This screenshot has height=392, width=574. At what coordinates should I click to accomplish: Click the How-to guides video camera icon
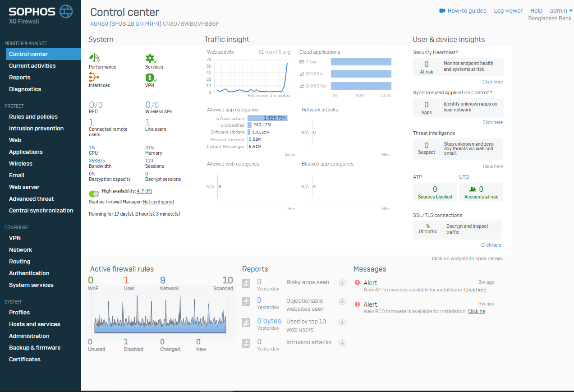point(442,11)
